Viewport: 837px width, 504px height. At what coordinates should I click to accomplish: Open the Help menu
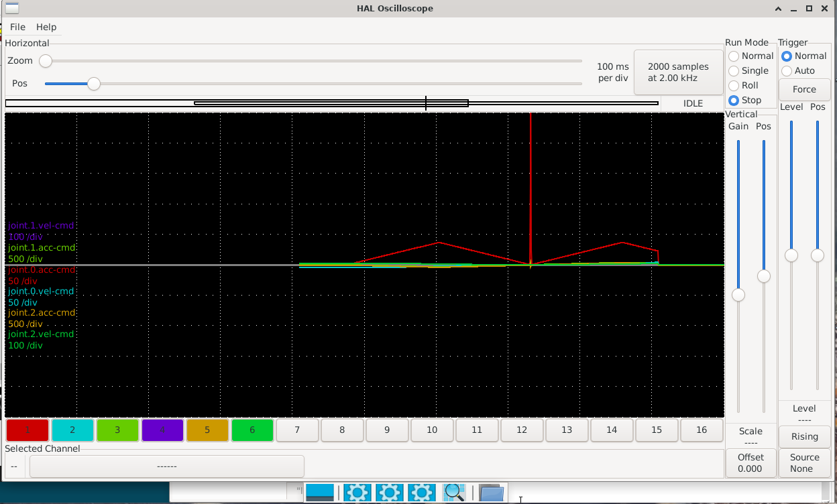coord(46,27)
